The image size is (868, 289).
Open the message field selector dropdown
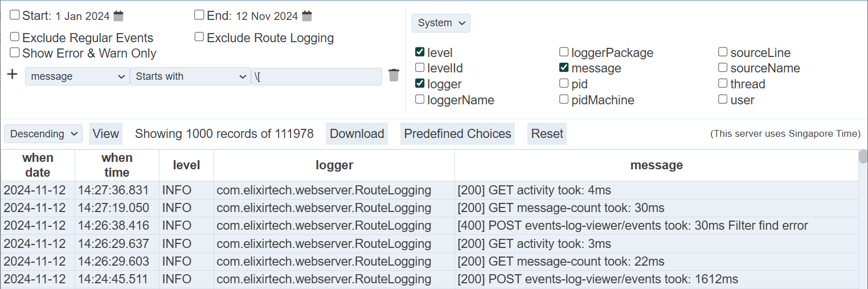point(77,76)
